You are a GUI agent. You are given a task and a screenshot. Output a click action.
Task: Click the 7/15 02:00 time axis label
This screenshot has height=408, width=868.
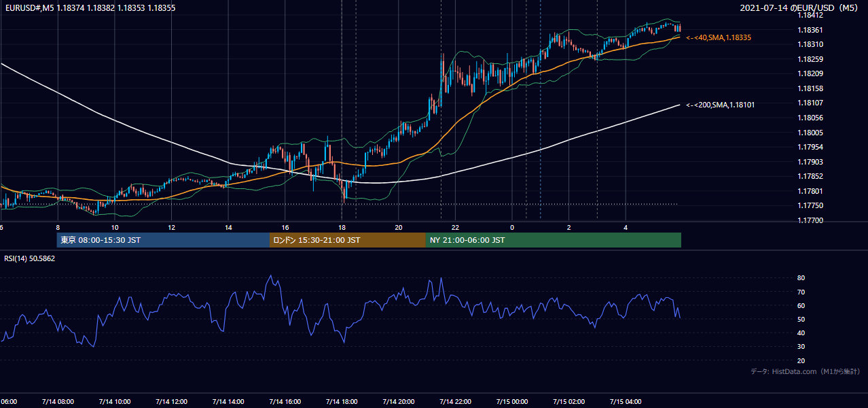tap(569, 401)
